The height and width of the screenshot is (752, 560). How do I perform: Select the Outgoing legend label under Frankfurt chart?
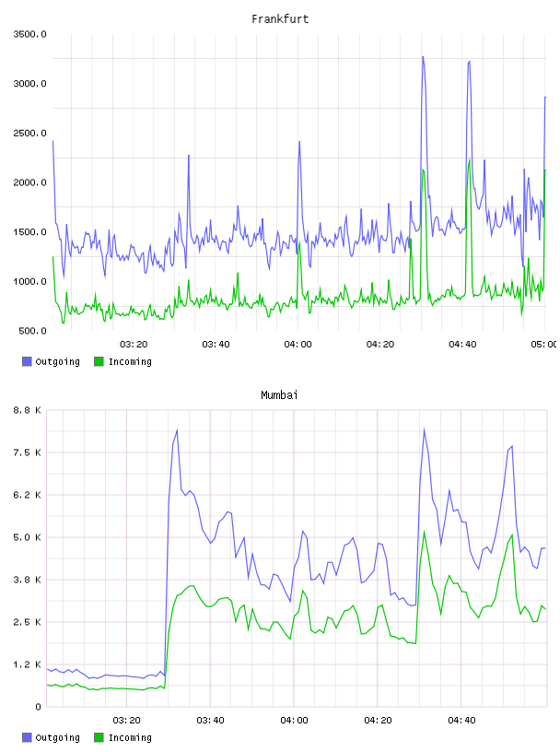click(x=57, y=361)
